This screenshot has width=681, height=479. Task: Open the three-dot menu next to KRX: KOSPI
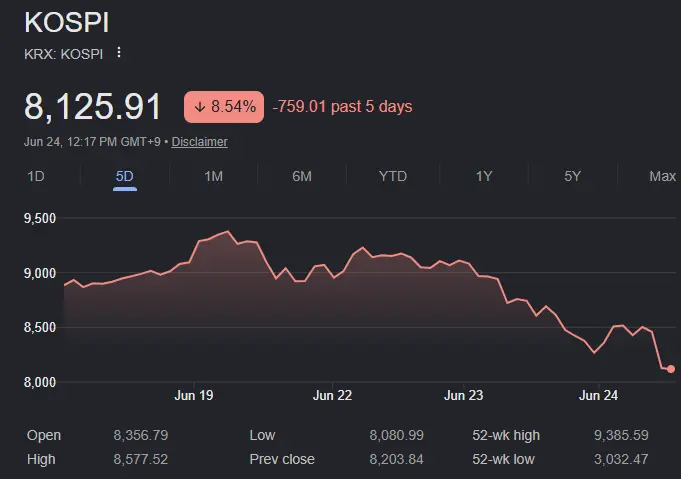(119, 53)
